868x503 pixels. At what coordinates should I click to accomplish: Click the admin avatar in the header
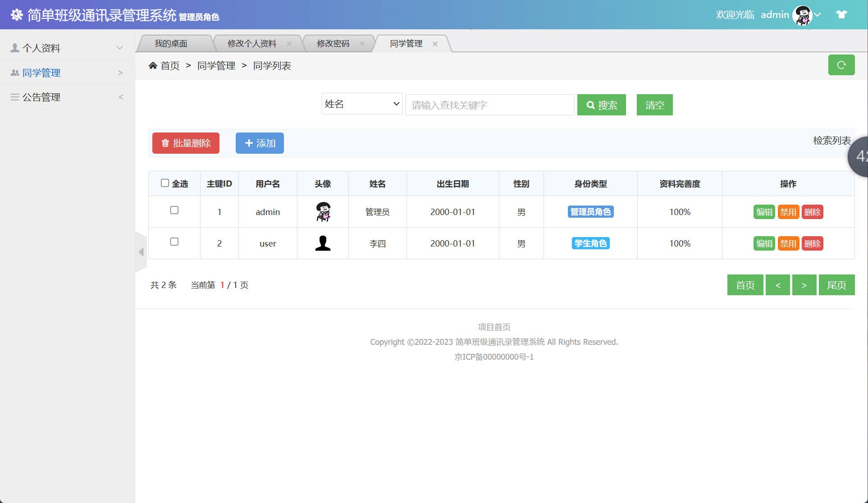802,14
